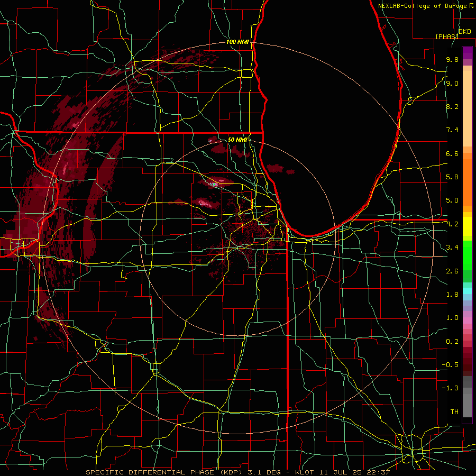Click the 8.2 scale value
Screen dimensions: 476x476
coord(452,106)
